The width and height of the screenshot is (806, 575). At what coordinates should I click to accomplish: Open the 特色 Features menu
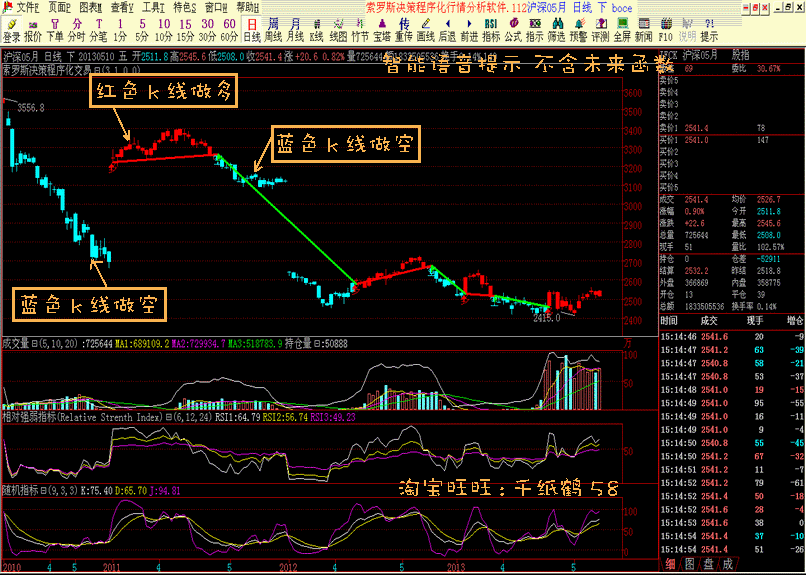click(x=185, y=7)
